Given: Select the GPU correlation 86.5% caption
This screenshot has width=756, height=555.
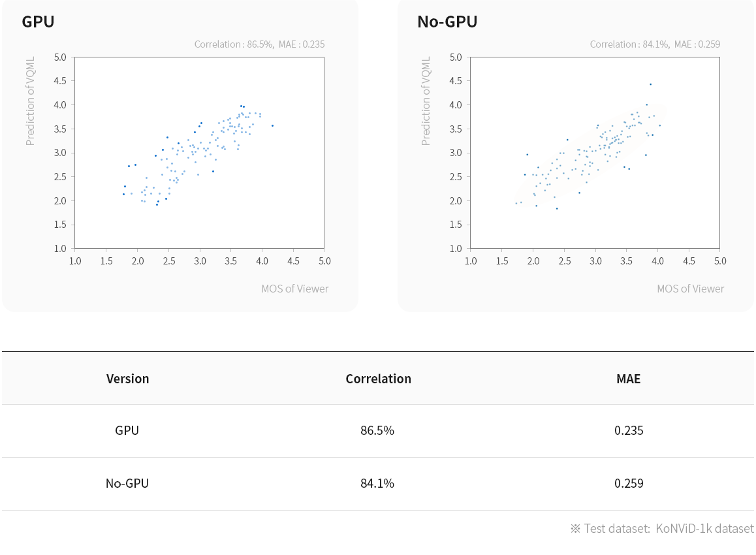Looking at the screenshot, I should 259,44.
